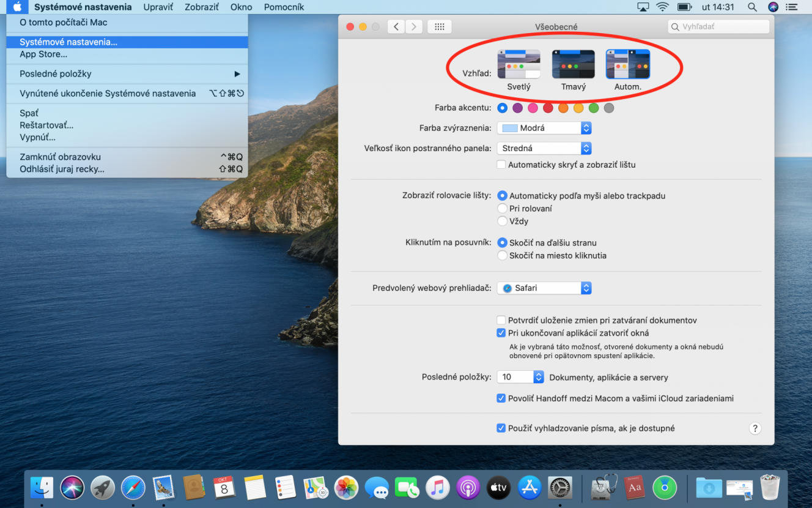This screenshot has height=508, width=812.
Task: Open Contacts book icon in Dock
Action: (194, 488)
